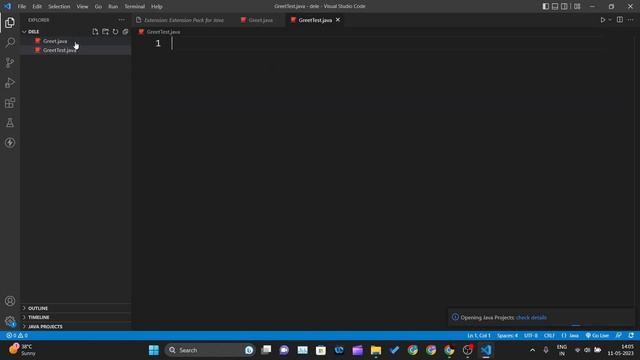Change encoding via UTF-8 status item
Screen dimensions: 640x360
click(x=531, y=336)
